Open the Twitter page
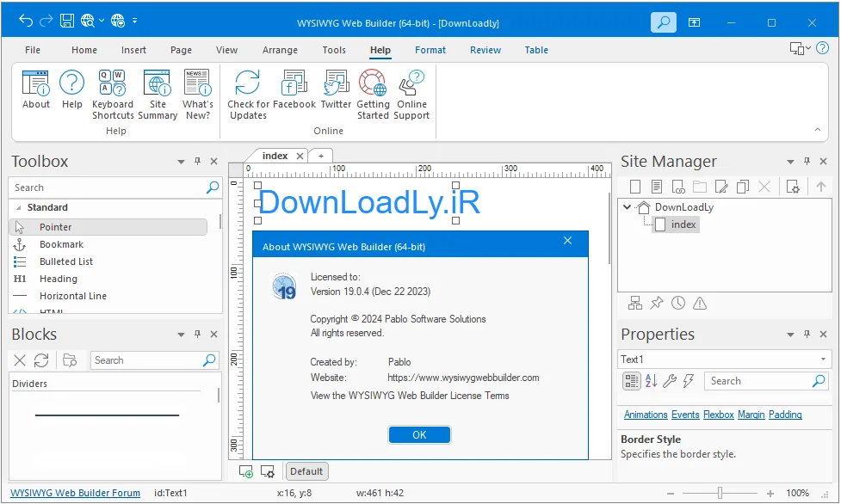841x504 pixels. click(x=336, y=89)
